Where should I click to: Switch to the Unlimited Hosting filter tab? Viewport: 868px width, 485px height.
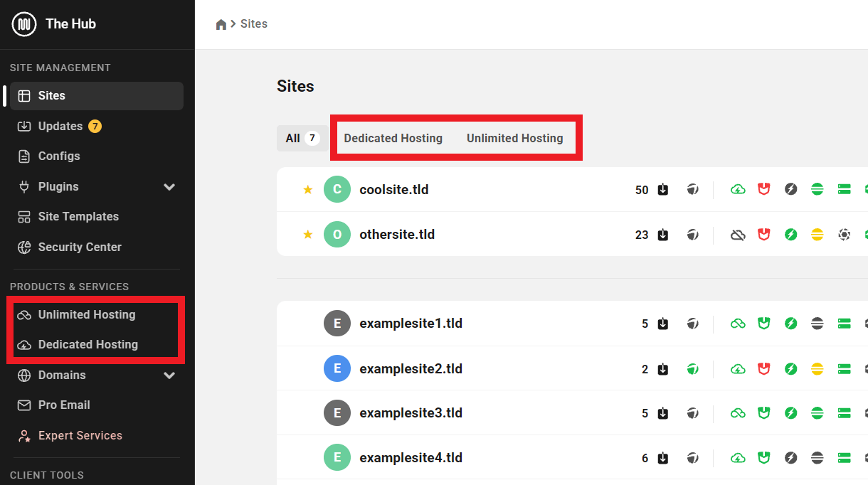pos(515,138)
